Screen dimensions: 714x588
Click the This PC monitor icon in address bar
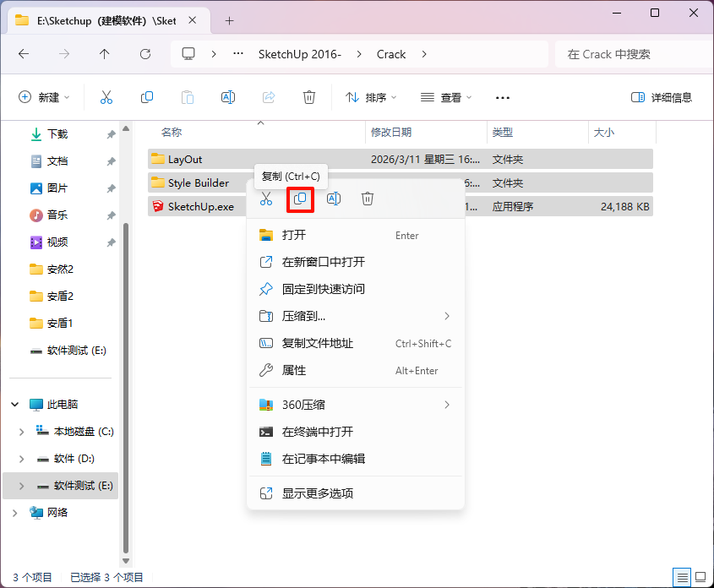(x=188, y=54)
